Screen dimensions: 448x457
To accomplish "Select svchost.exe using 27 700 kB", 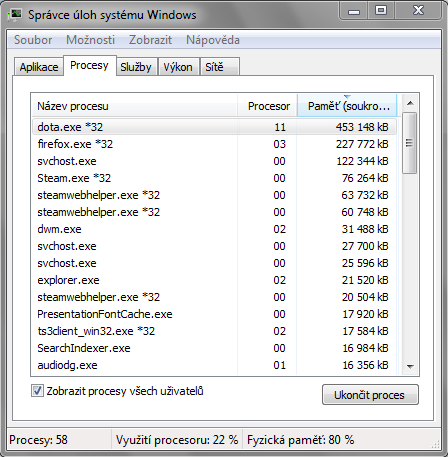I will 215,246.
